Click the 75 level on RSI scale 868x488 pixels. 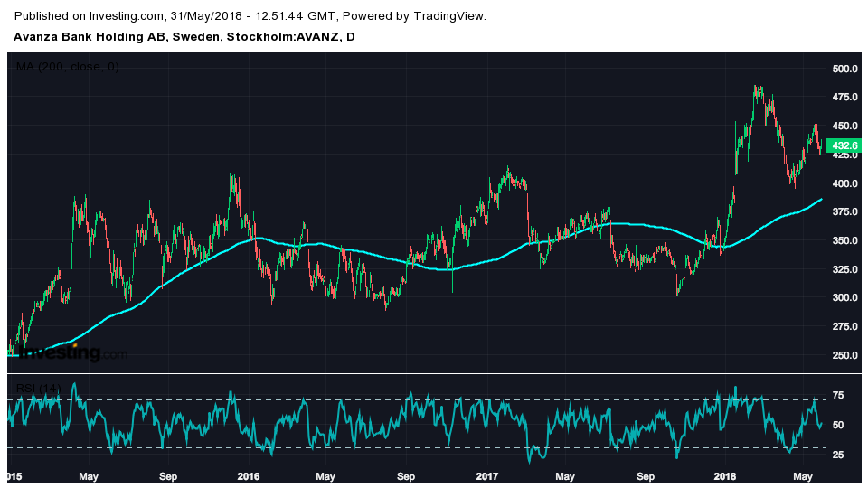(838, 395)
